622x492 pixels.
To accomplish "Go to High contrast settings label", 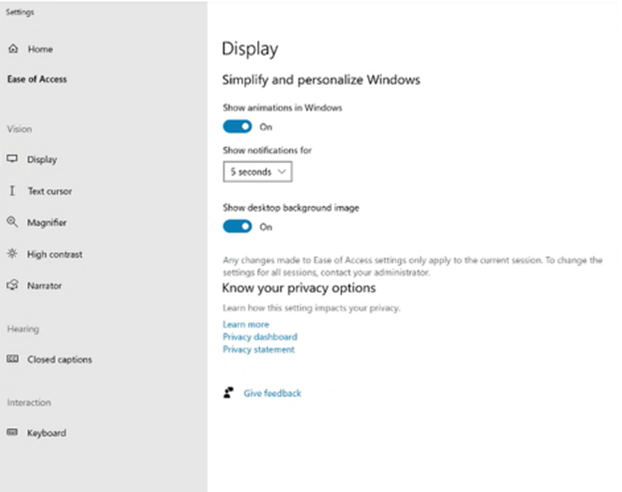I will (x=55, y=254).
